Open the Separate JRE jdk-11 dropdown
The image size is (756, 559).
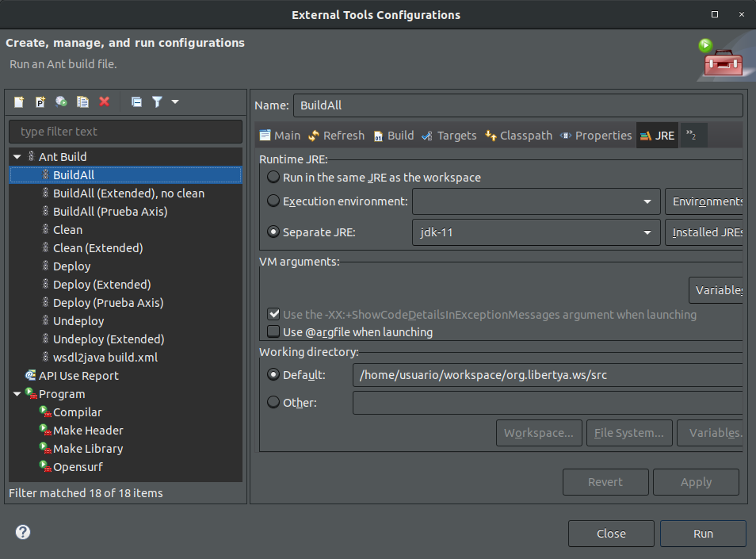click(x=536, y=232)
